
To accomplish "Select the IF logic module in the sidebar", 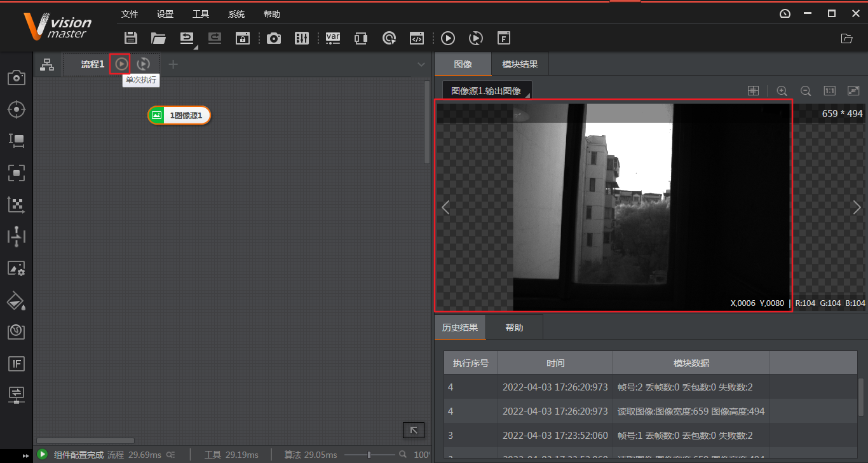I will [17, 364].
